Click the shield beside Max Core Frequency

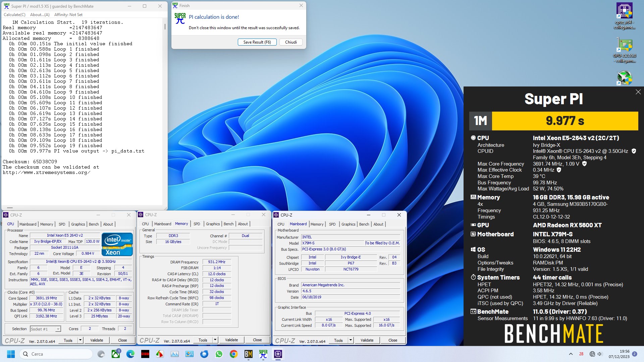point(584,164)
